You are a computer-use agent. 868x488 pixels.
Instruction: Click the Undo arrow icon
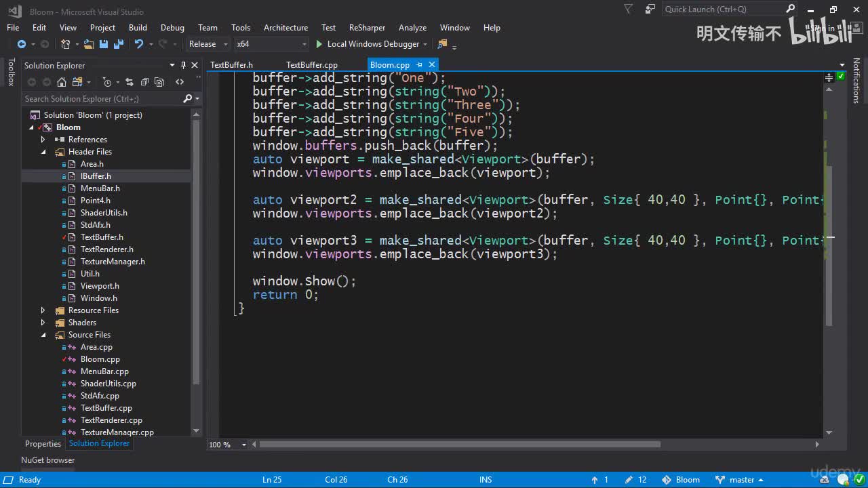(x=138, y=44)
